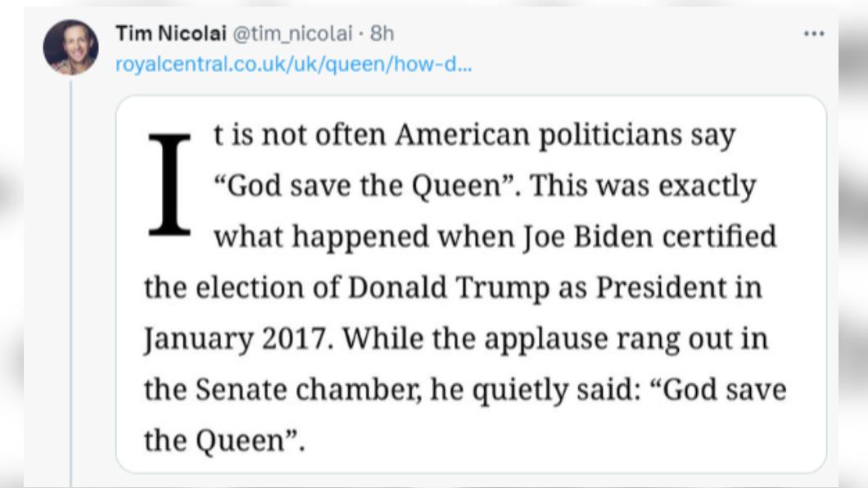Click Tim Nicolai's profile avatar
Image resolution: width=868 pixels, height=488 pixels.
click(x=71, y=47)
